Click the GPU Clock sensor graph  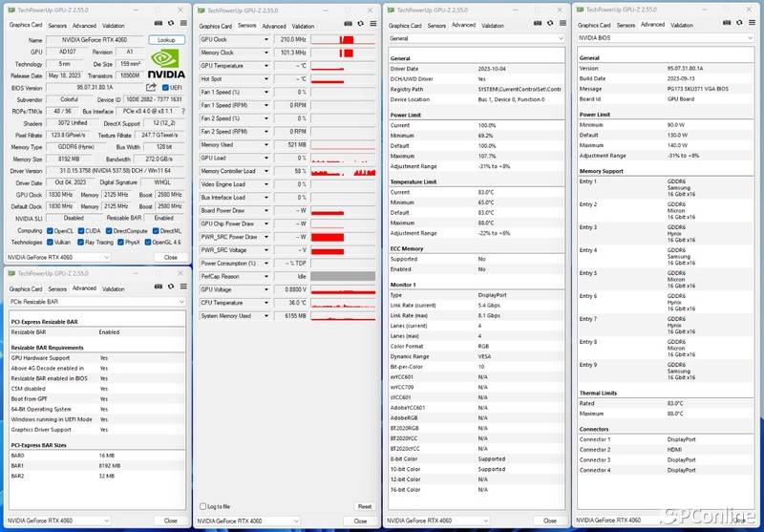point(343,39)
